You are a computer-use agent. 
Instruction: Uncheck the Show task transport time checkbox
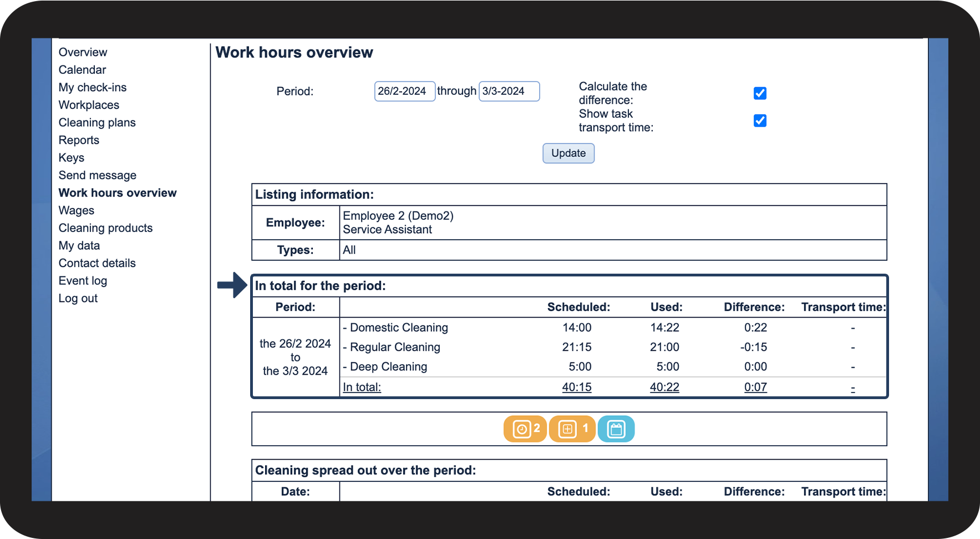[760, 120]
